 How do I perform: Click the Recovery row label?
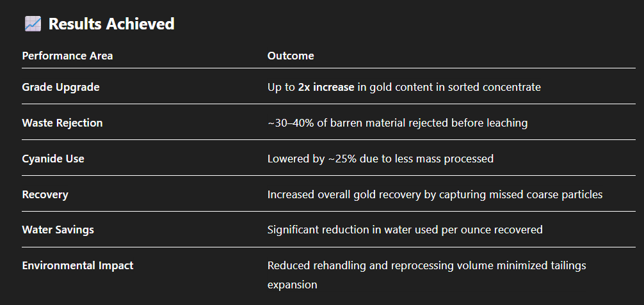pyautogui.click(x=45, y=194)
